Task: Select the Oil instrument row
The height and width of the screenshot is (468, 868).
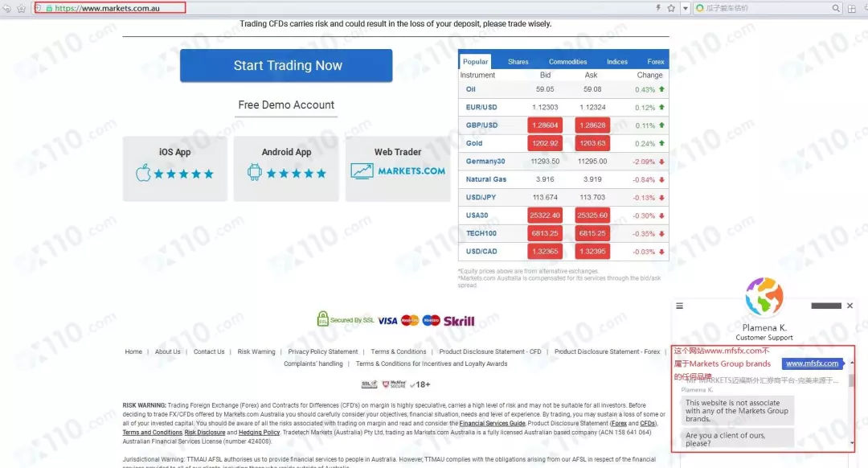Action: tap(563, 89)
